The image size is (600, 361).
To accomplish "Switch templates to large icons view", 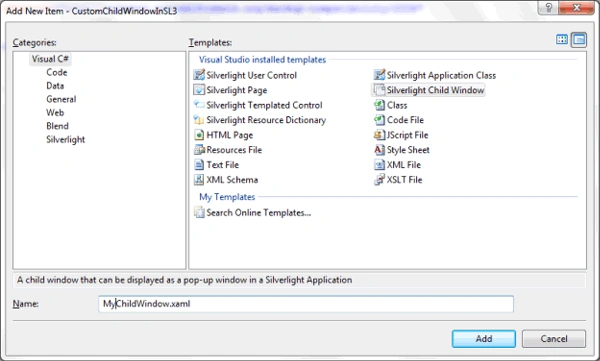I will (562, 39).
